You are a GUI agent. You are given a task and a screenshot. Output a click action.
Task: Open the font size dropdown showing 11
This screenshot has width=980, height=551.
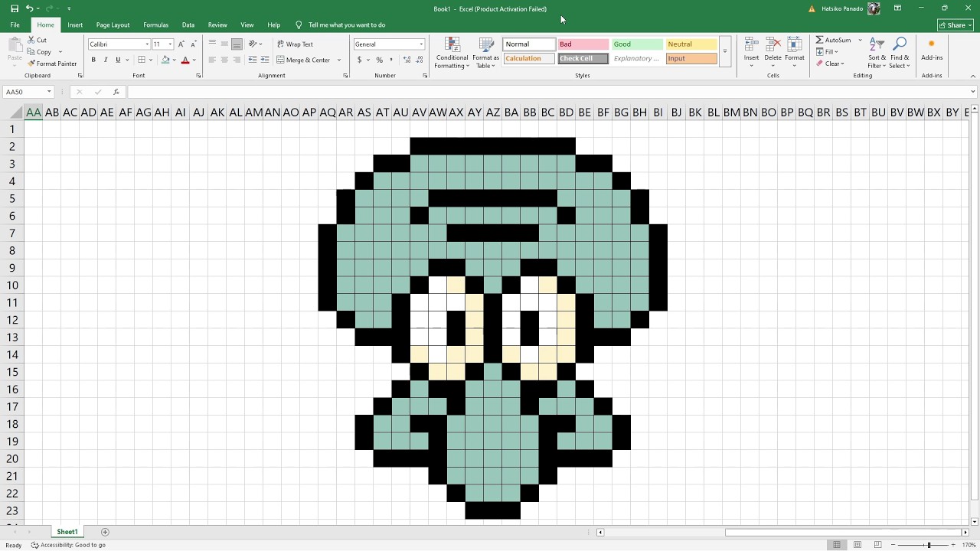[170, 44]
